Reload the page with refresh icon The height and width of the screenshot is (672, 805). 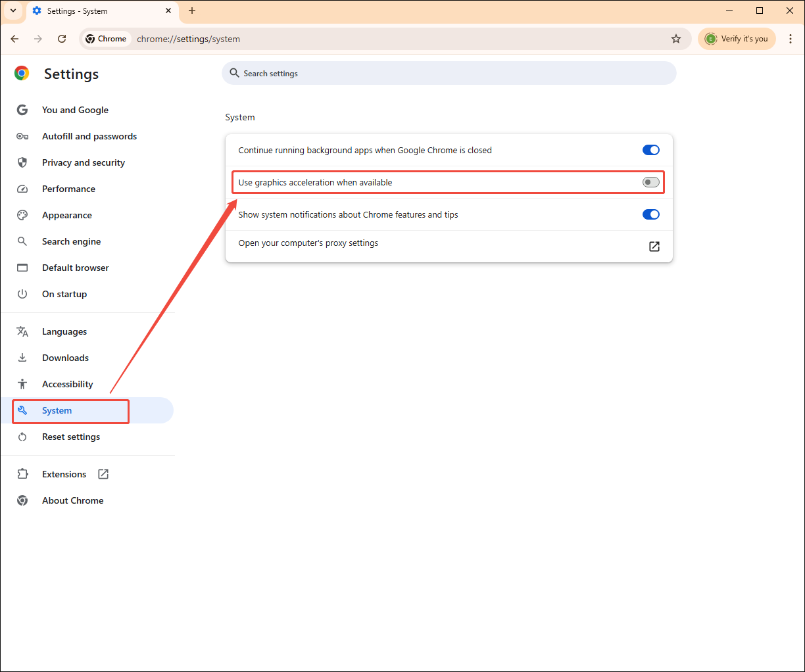pos(62,39)
